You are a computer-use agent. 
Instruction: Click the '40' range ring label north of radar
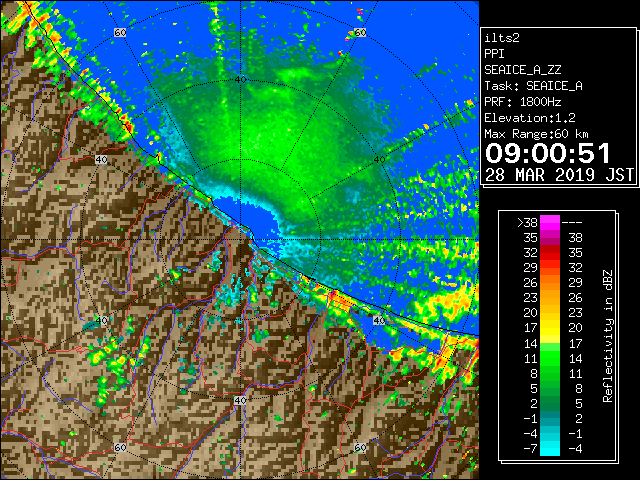(x=240, y=79)
